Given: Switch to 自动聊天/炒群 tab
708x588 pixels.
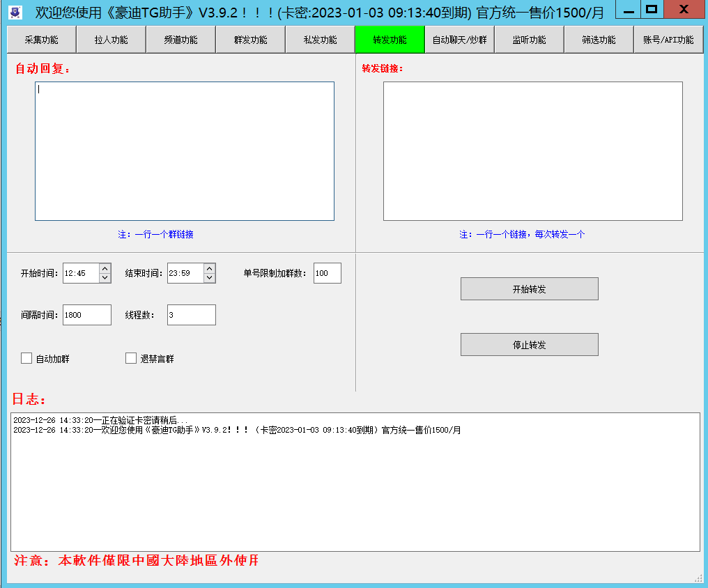Looking at the screenshot, I should click(459, 40).
